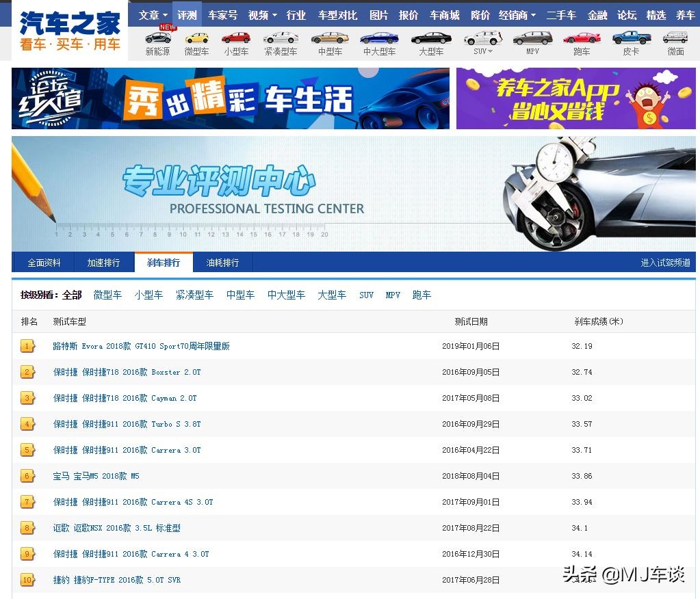Pick the 紧凑型车 silver car icon
This screenshot has width=700, height=599.
coord(281,38)
